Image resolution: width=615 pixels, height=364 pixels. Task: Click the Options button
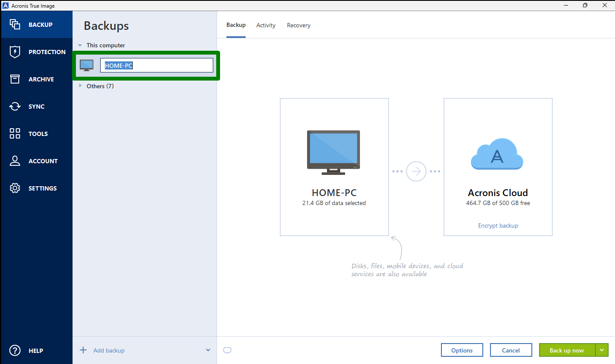[x=462, y=350]
